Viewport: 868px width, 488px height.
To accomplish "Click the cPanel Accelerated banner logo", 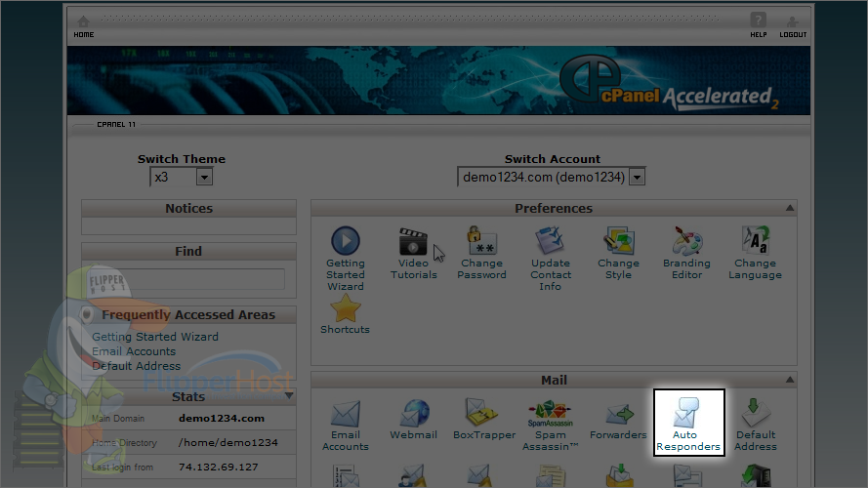I will pos(669,83).
